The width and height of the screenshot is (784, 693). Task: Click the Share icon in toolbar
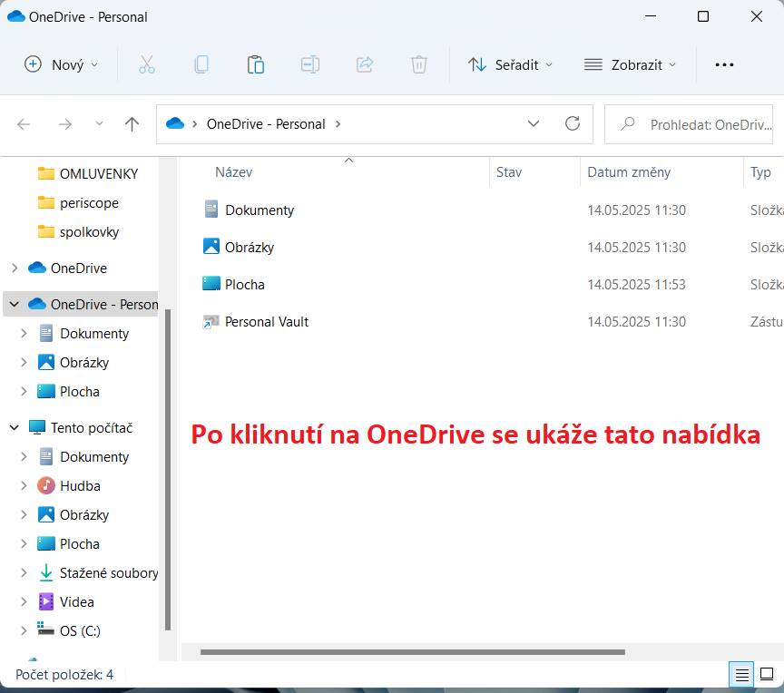365,64
